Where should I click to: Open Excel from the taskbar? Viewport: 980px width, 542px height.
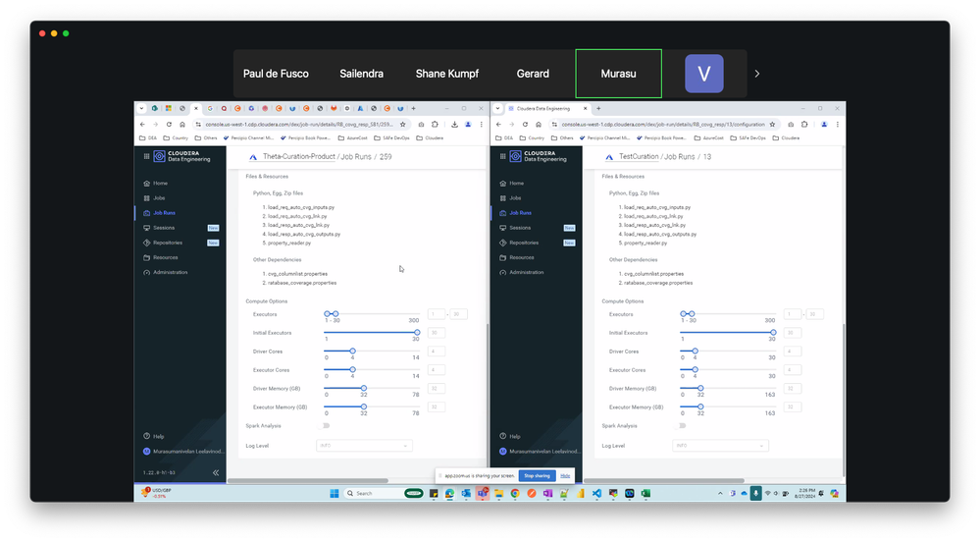(645, 493)
